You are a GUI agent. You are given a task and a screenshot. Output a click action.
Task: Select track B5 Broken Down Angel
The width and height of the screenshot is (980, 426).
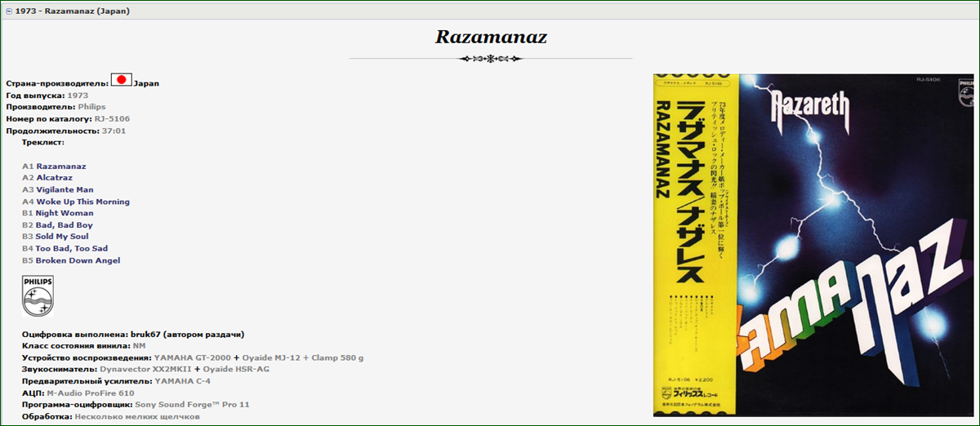[71, 260]
